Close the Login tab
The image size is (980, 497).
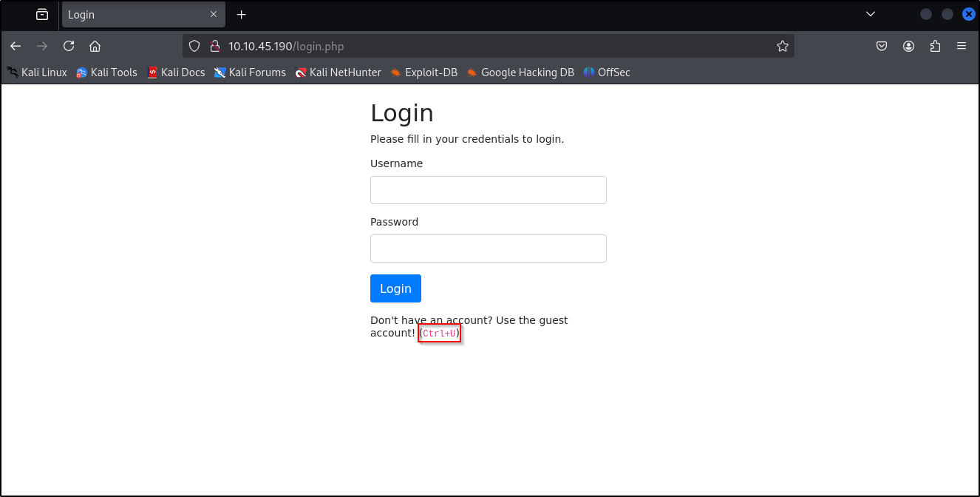click(214, 15)
